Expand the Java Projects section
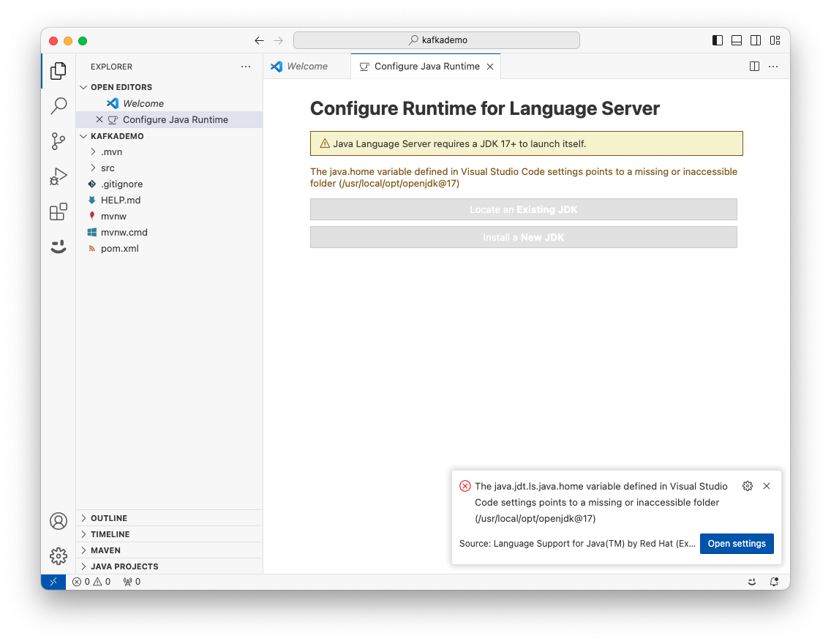The image size is (831, 644). 170,566
